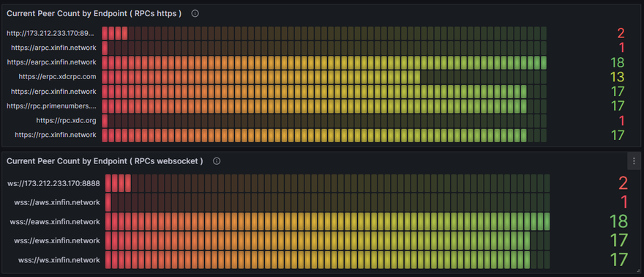This screenshot has width=644, height=277.
Task: Click the value 17 for wss://ws.xinfin.network
Action: click(x=619, y=259)
